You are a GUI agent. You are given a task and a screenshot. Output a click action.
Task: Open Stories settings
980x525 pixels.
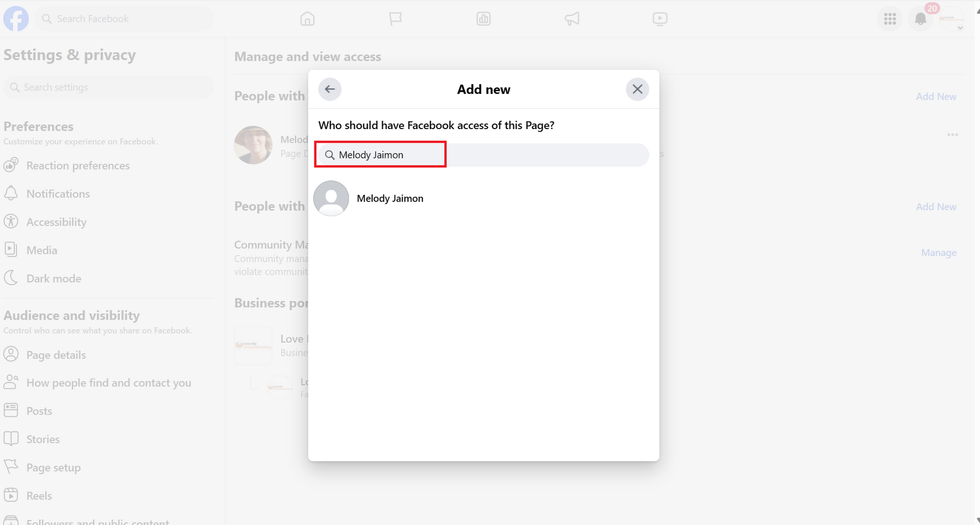click(x=43, y=439)
